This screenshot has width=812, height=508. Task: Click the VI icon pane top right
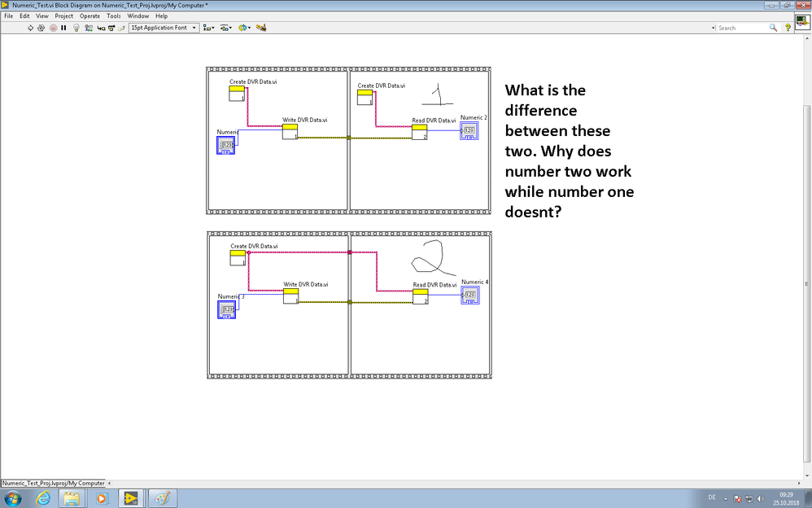coord(803,22)
